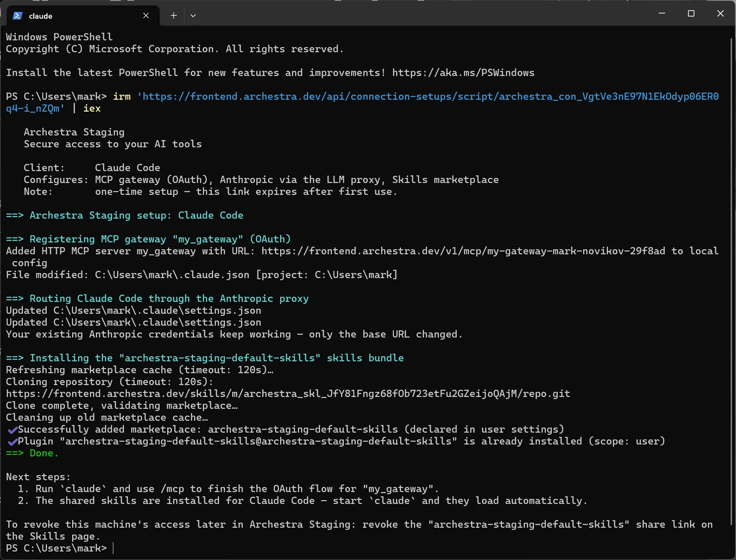Click '==> Routing Claude Code through' heading

(157, 298)
